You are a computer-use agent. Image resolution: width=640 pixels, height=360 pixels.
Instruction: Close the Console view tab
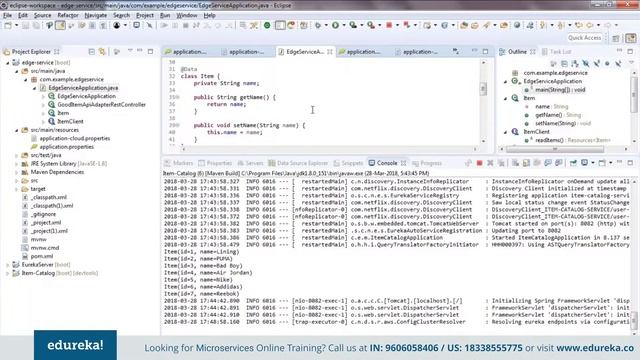coord(403,163)
